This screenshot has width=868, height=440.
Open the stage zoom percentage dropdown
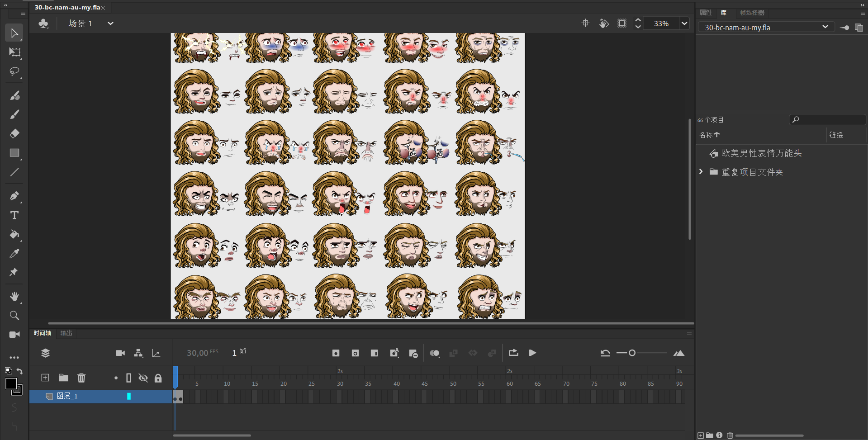pos(684,24)
